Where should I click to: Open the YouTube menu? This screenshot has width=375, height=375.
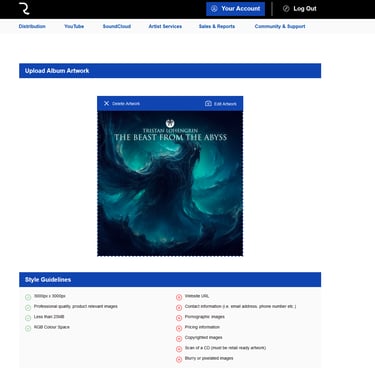coord(74,26)
